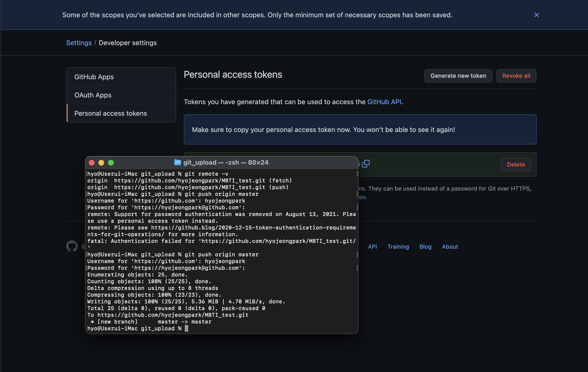Delete the newly created token
The width and height of the screenshot is (588, 372).
(x=516, y=164)
